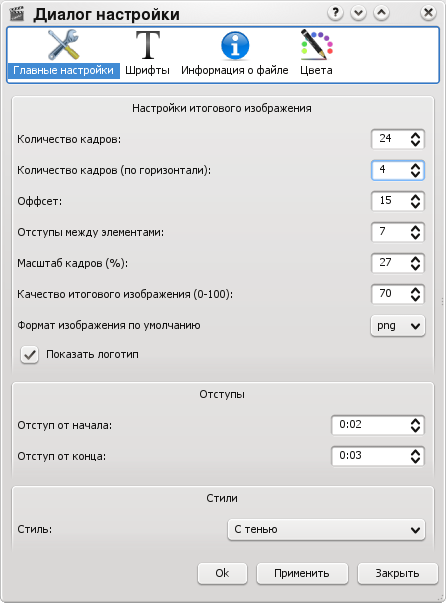The width and height of the screenshot is (446, 603).
Task: Click the Стили group heading
Action: point(222,498)
